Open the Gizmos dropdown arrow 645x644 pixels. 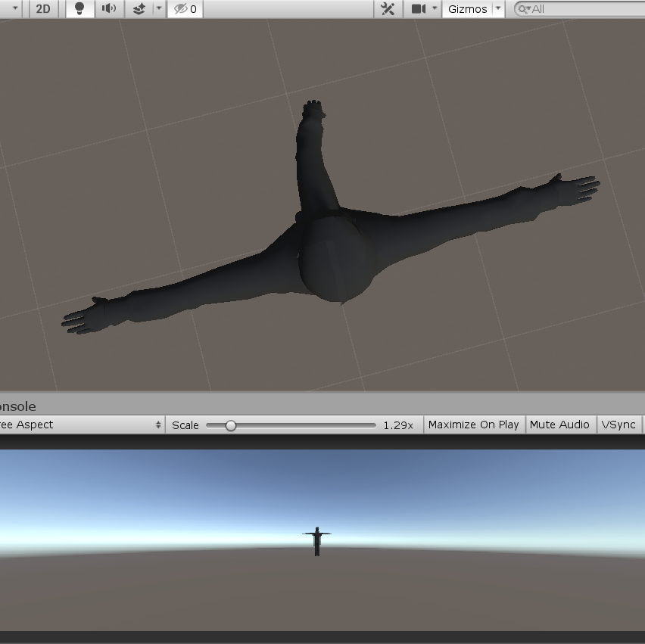[498, 9]
